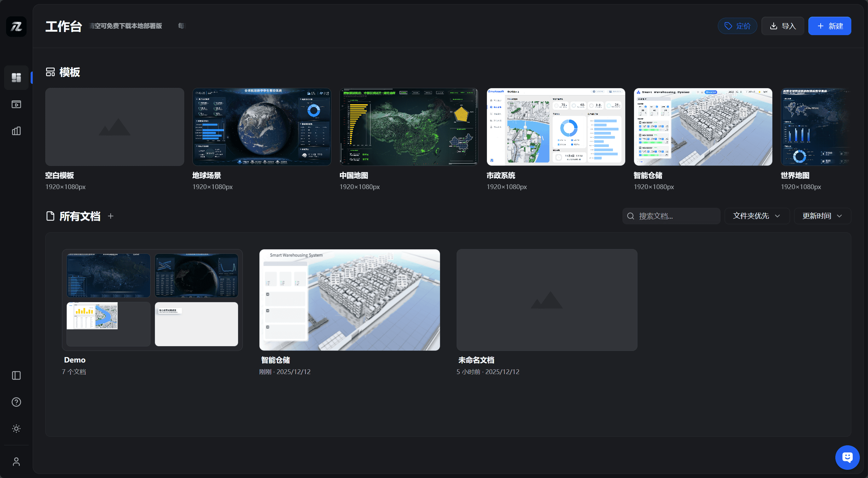Open the bar chart sidebar icon
Image resolution: width=868 pixels, height=478 pixels.
[x=16, y=131]
